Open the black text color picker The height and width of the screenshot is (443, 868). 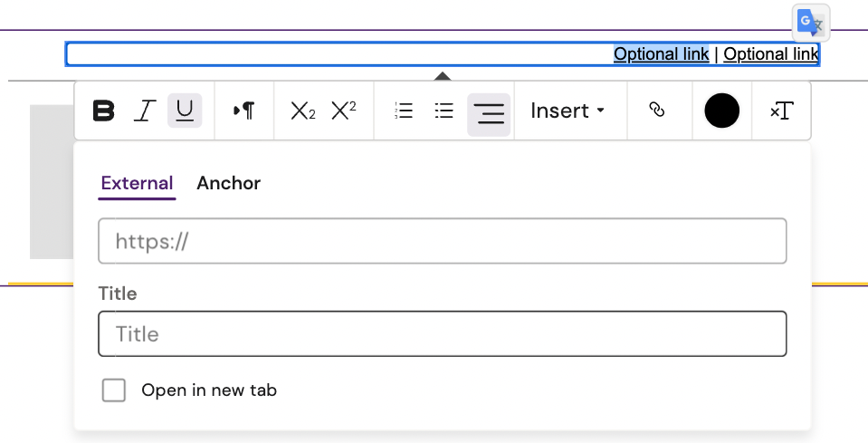(x=721, y=111)
